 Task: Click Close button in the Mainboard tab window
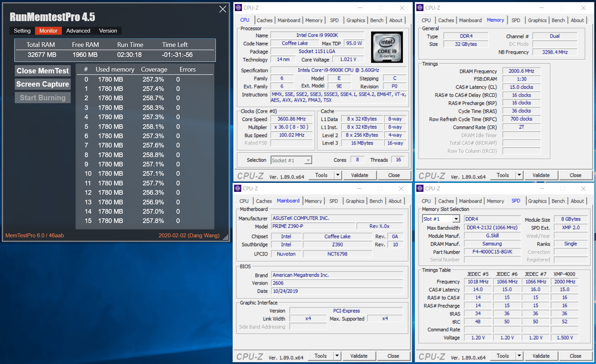[x=393, y=356]
